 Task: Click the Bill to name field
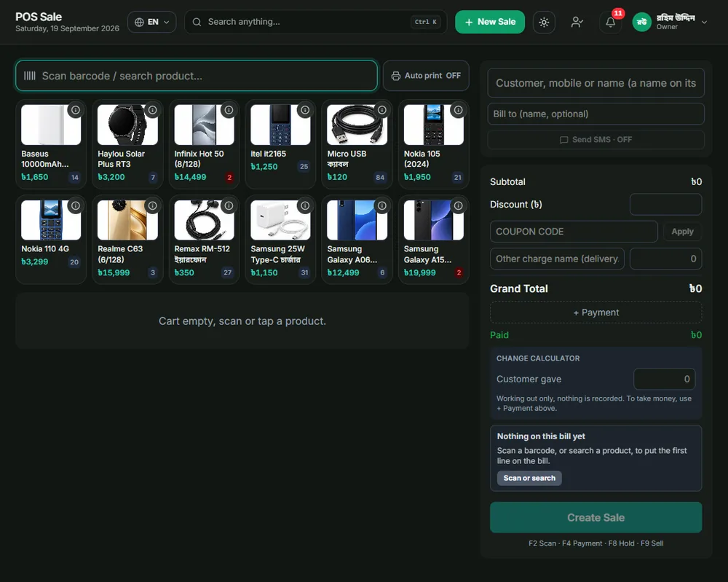[x=596, y=114]
